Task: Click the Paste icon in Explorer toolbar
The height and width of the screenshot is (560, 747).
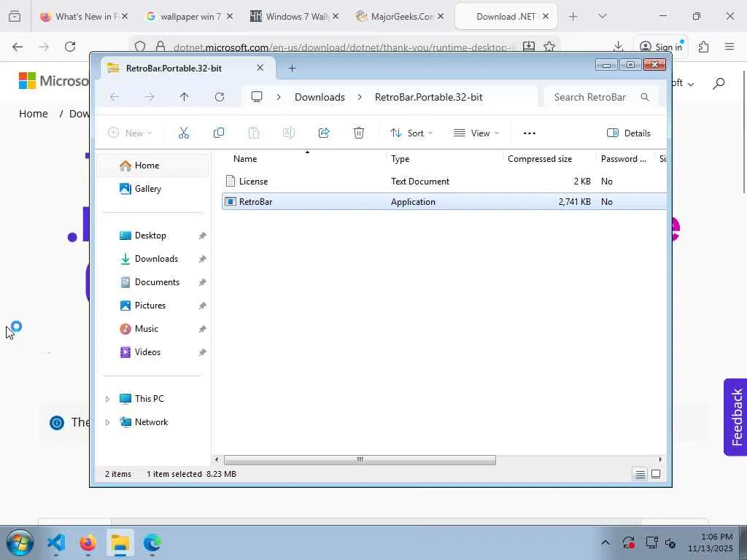Action: point(254,133)
